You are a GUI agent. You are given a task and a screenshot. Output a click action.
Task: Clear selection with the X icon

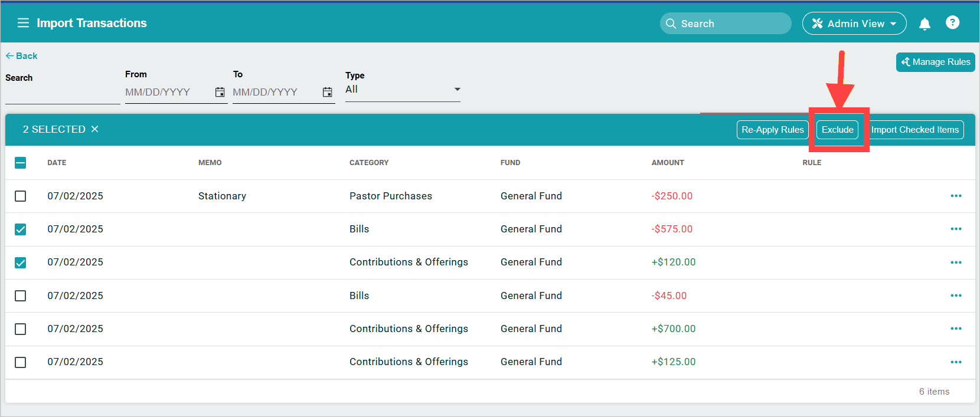[94, 129]
